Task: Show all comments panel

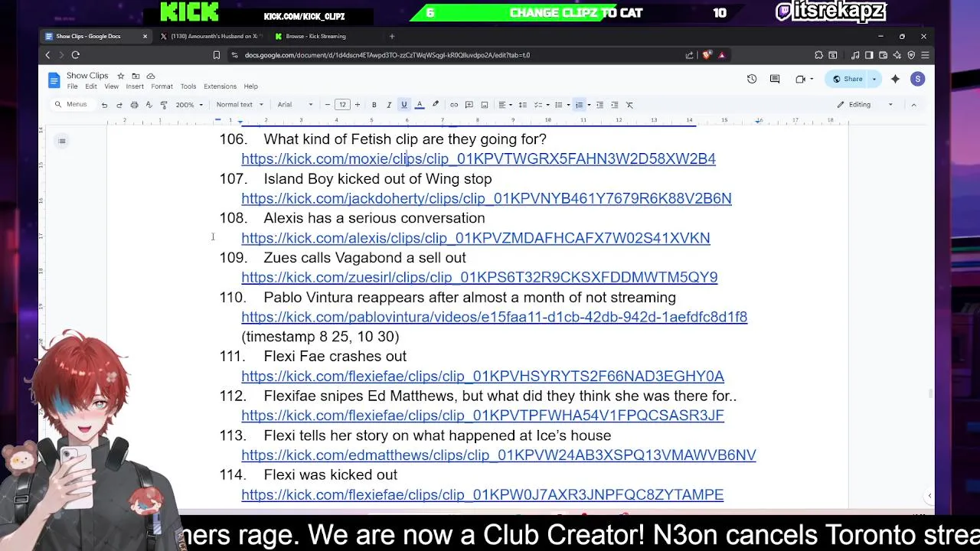Action: [x=775, y=79]
